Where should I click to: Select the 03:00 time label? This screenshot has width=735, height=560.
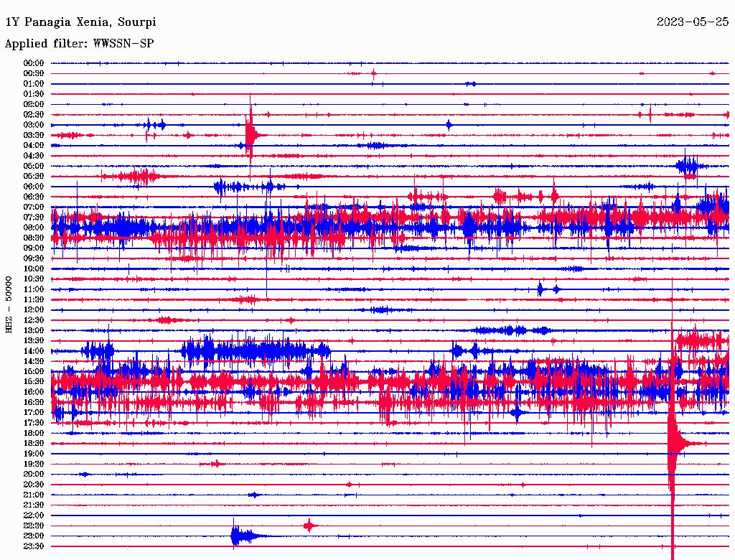(34, 125)
